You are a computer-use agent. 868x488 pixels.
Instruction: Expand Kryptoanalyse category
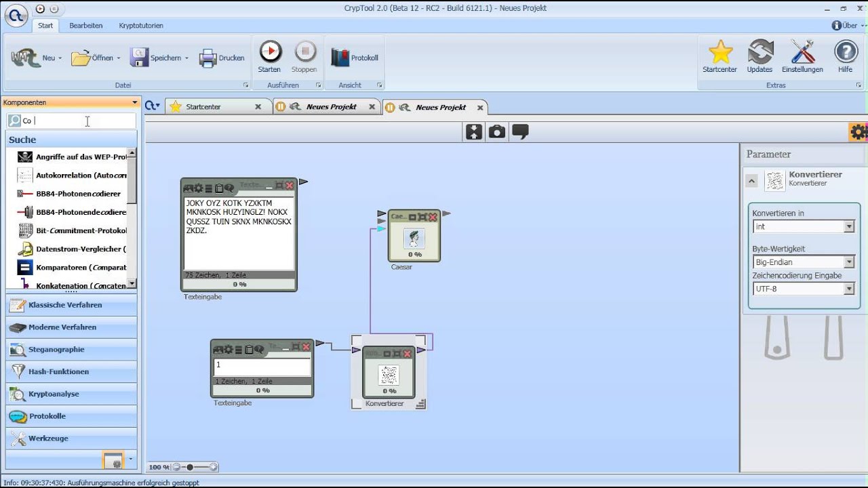click(71, 394)
